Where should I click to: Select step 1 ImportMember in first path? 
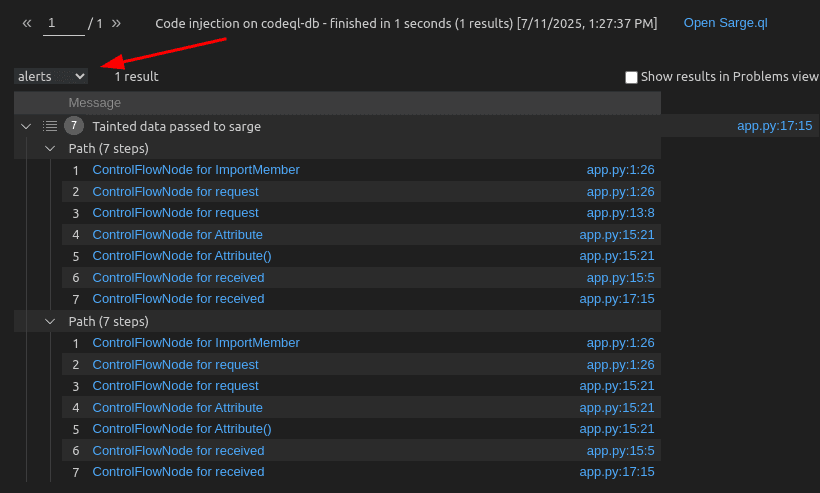196,170
